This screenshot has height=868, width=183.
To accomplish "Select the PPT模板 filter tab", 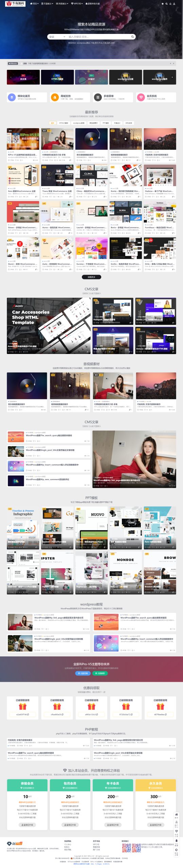I will (x=106, y=123).
